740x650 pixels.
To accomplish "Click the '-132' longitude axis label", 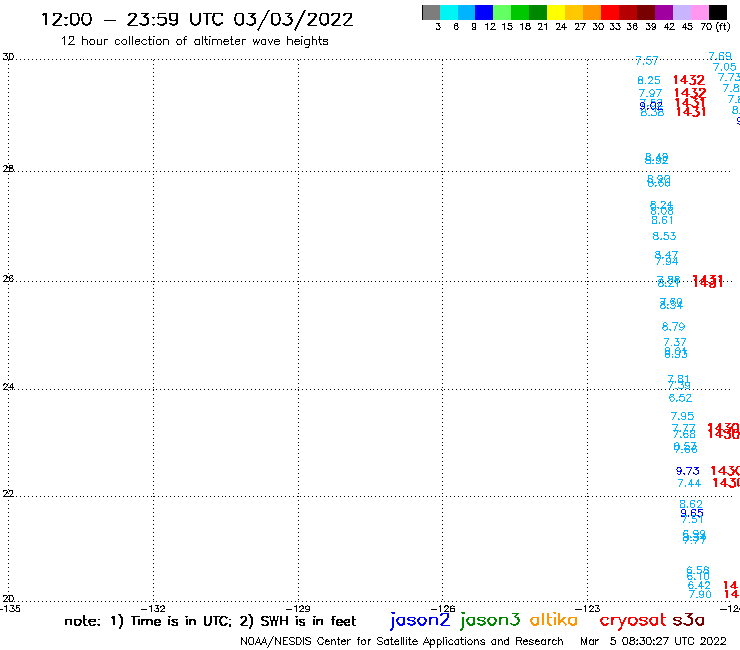I will 153,609.
